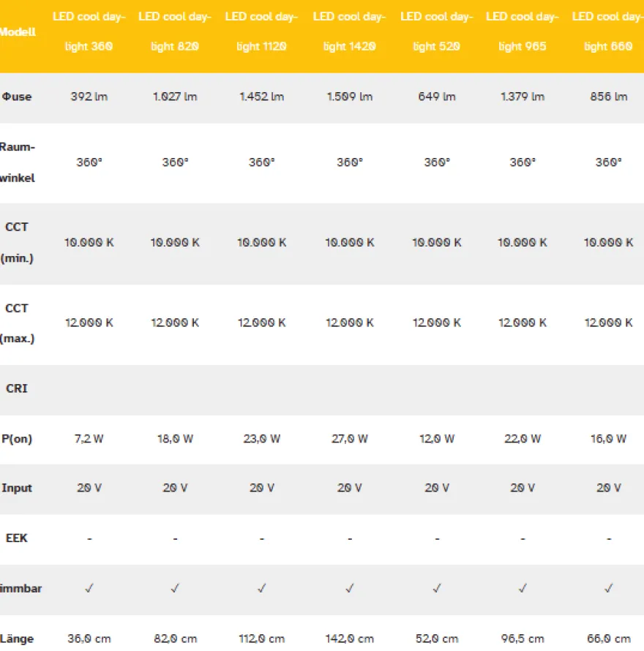The image size is (644, 651).
Task: Select '10.000 K' CCT min for daylight 1420
Action: click(349, 242)
